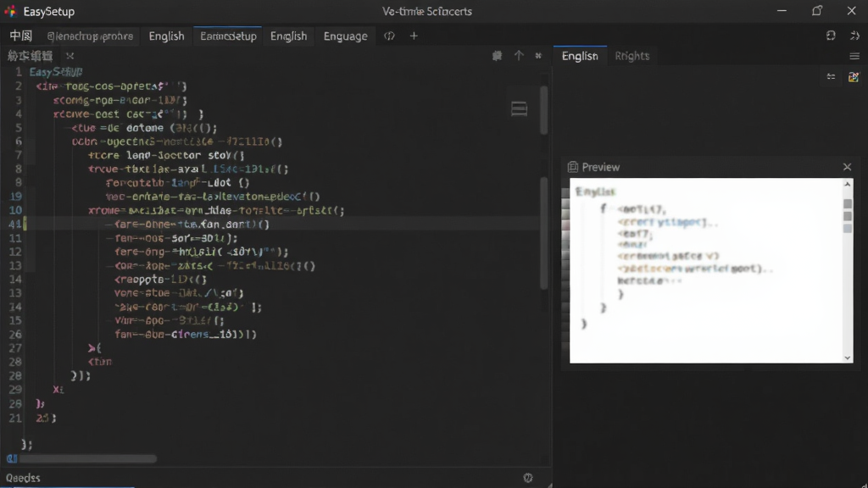Click the up arrow in editor toolbar
The image size is (868, 488).
pyautogui.click(x=518, y=55)
